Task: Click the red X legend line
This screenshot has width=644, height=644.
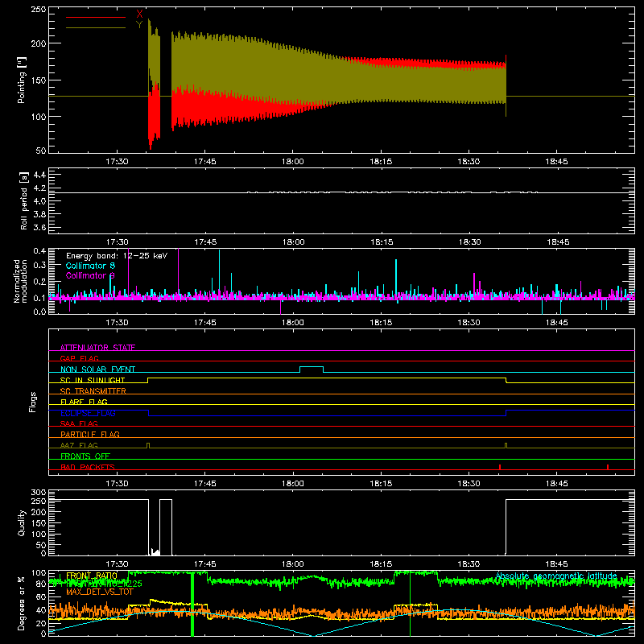Action: coord(96,17)
